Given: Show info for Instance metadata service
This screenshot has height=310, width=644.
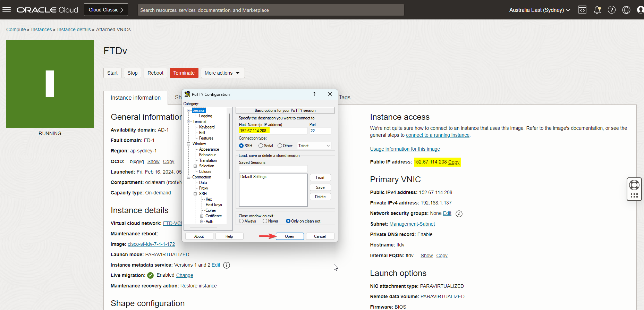Looking at the screenshot, I should [227, 265].
